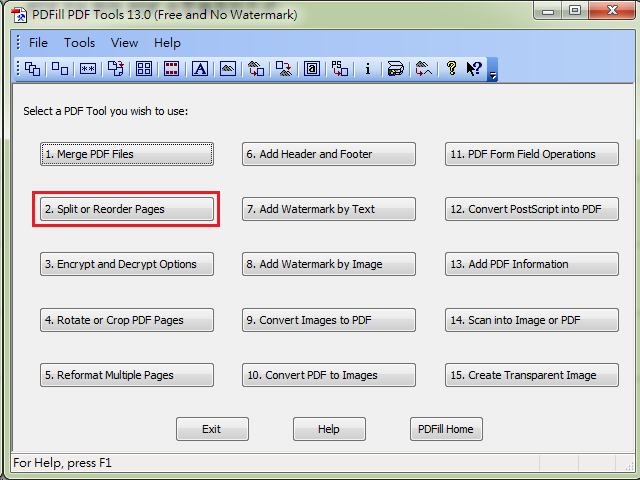
Task: Click the Help button at bottom
Action: (x=329, y=429)
